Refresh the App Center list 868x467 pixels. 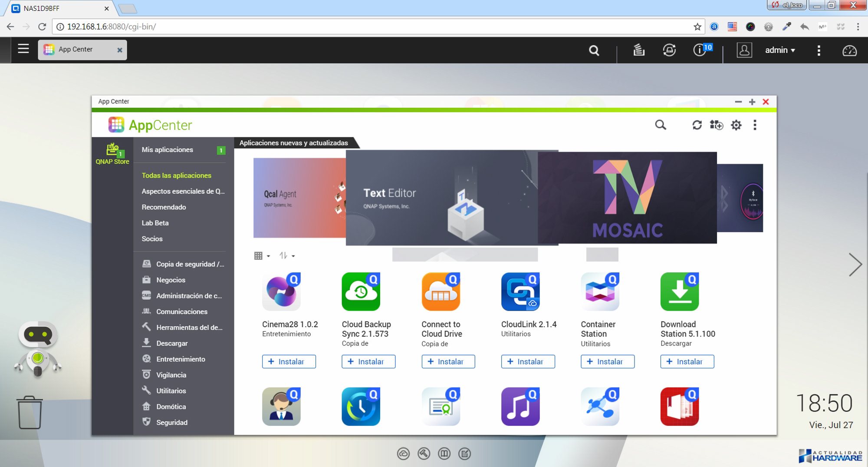(x=697, y=125)
